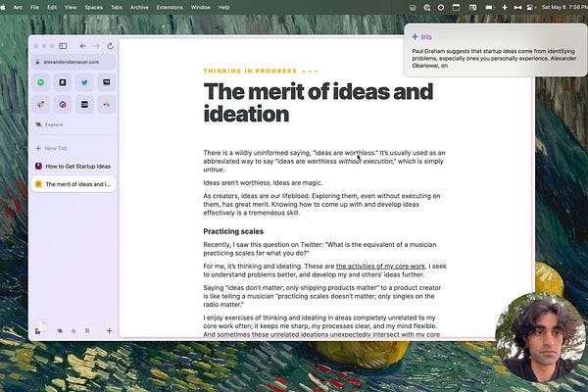The width and height of the screenshot is (588, 392).
Task: Open Control Center from the menu bar
Action: [x=531, y=7]
